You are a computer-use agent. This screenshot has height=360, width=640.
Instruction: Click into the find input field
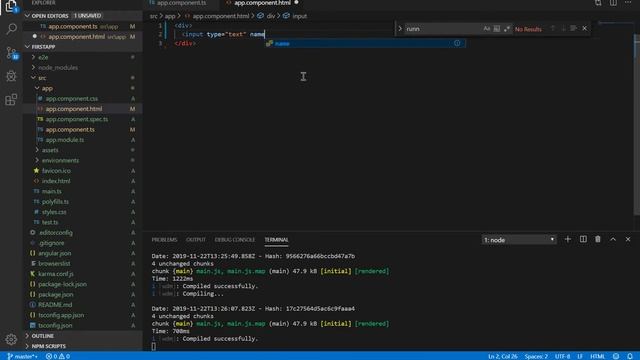click(x=443, y=29)
